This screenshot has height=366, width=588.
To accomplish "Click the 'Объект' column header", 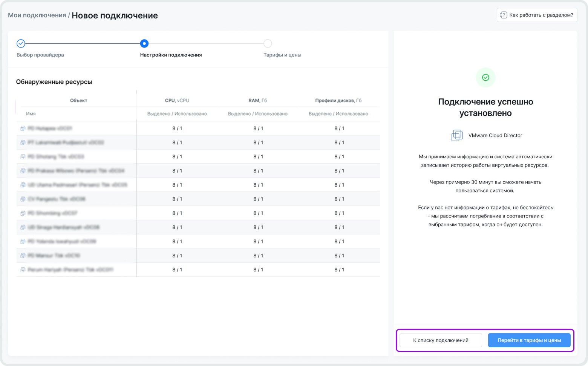I will point(78,101).
